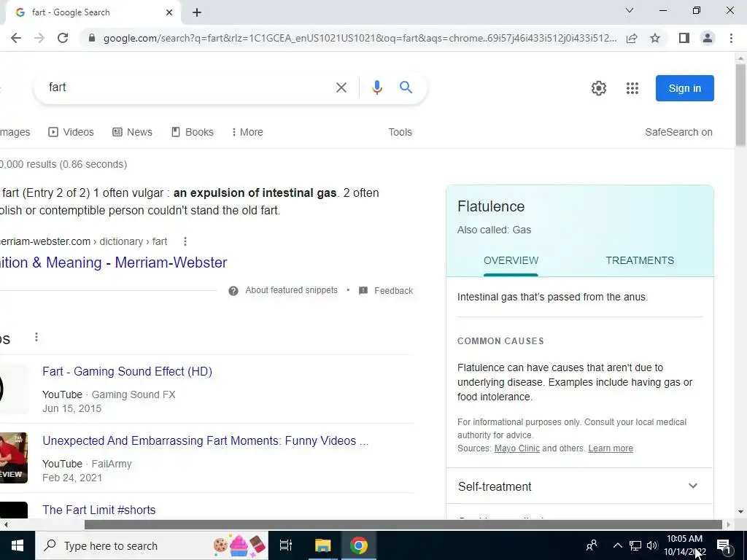Start voice search with the microphone

click(377, 87)
